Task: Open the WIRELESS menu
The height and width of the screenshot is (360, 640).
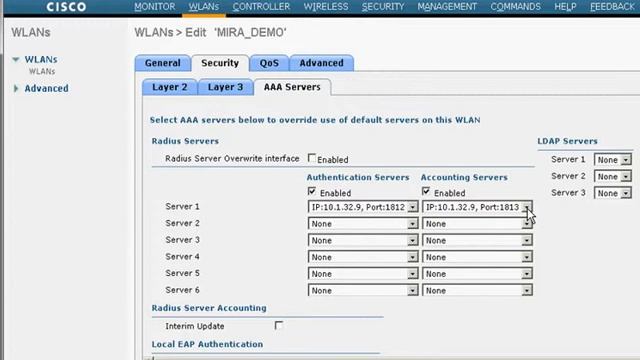Action: pos(326,7)
